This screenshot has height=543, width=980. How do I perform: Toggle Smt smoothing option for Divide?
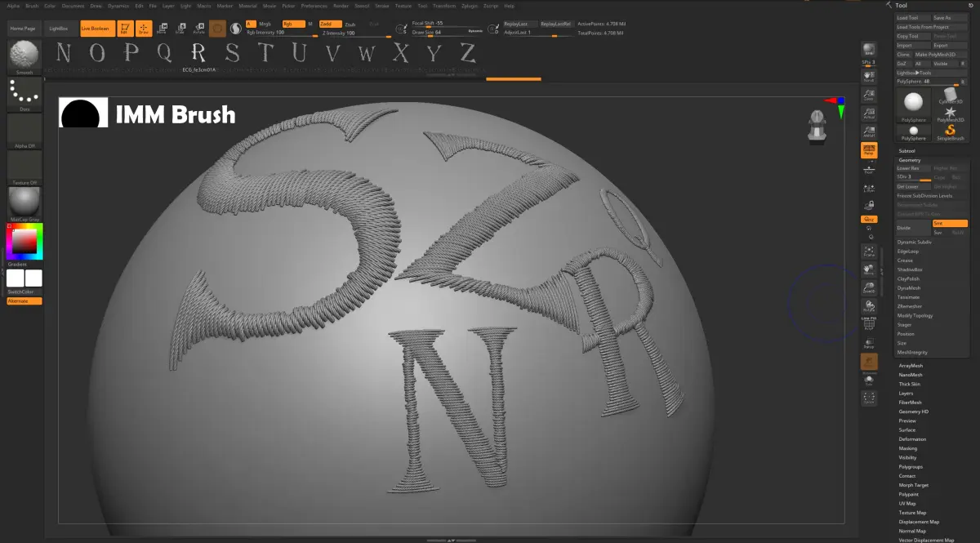coord(950,223)
